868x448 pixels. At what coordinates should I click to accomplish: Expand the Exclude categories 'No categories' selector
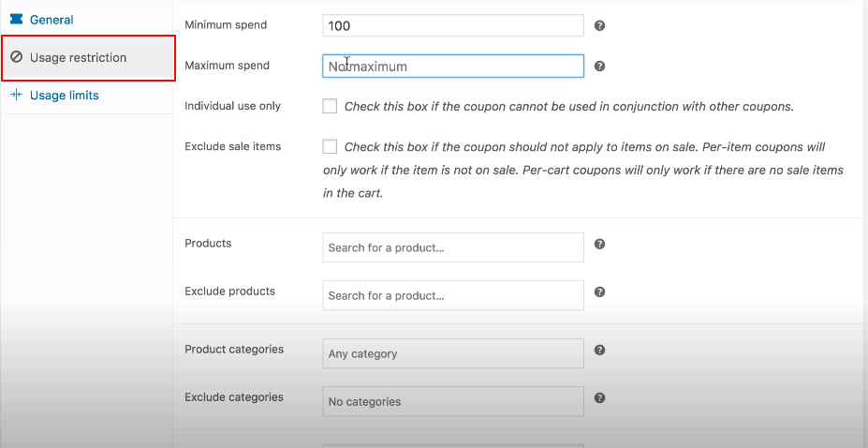pyautogui.click(x=452, y=401)
